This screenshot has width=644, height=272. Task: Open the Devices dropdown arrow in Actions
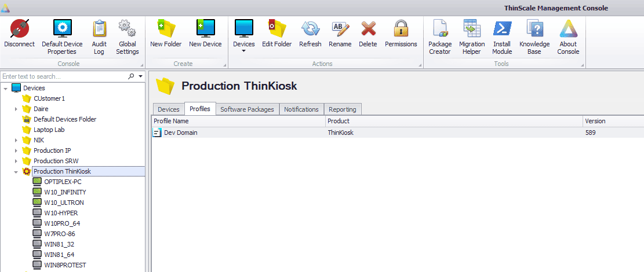pyautogui.click(x=244, y=52)
